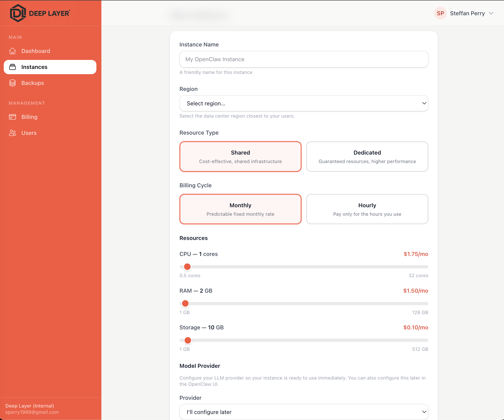
Task: Keep Shared infrastructure selected
Action: (240, 157)
